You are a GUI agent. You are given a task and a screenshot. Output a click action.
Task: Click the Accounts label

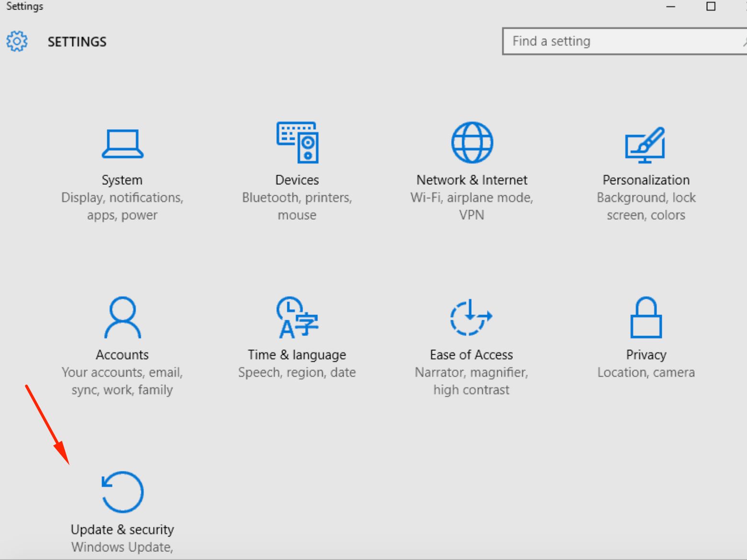tap(122, 355)
